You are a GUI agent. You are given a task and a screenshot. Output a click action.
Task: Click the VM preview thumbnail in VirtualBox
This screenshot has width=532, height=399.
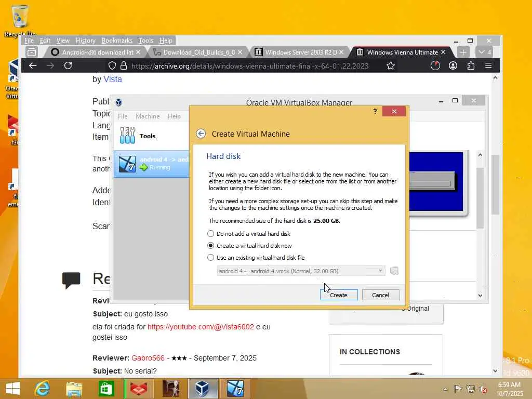(437, 182)
